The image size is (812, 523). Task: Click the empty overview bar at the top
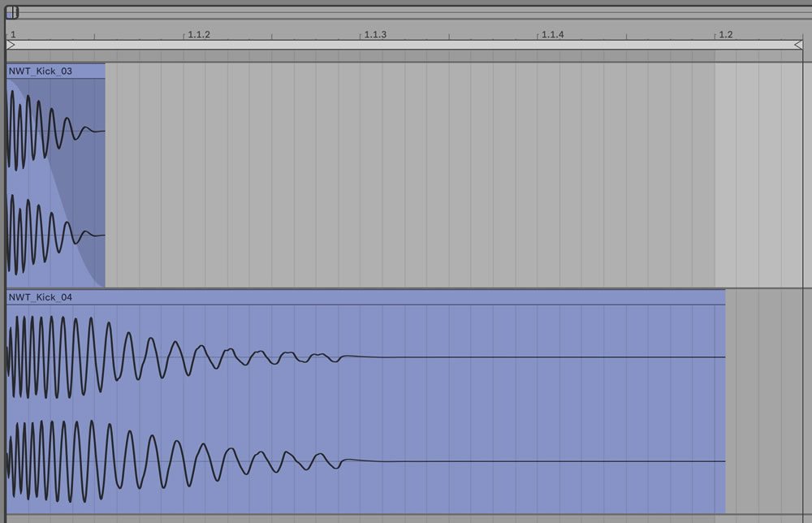(x=406, y=12)
